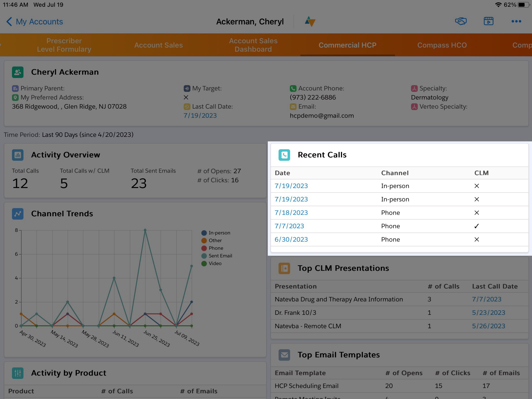The height and width of the screenshot is (399, 532).
Task: Tap the Channel Trends line graph icon
Action: [x=18, y=214]
